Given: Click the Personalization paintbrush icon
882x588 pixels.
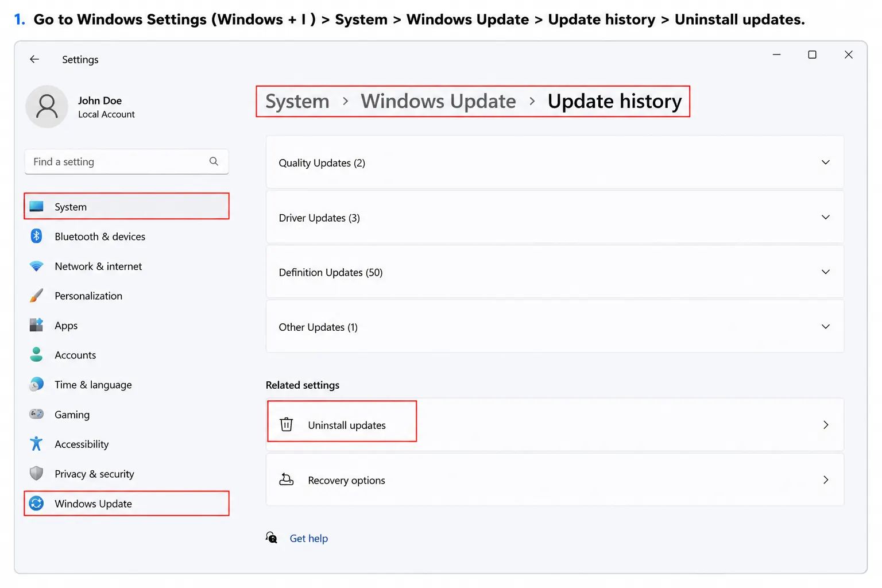Looking at the screenshot, I should tap(36, 296).
